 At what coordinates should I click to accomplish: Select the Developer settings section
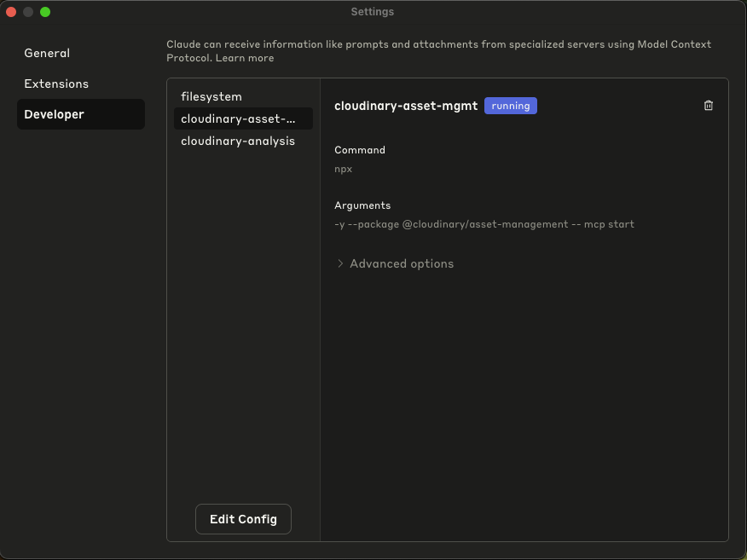(54, 114)
